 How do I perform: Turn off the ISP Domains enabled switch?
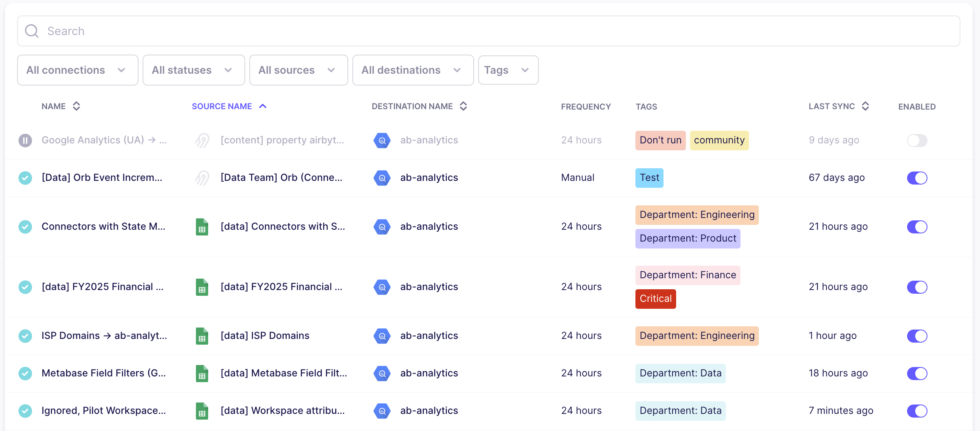[917, 336]
